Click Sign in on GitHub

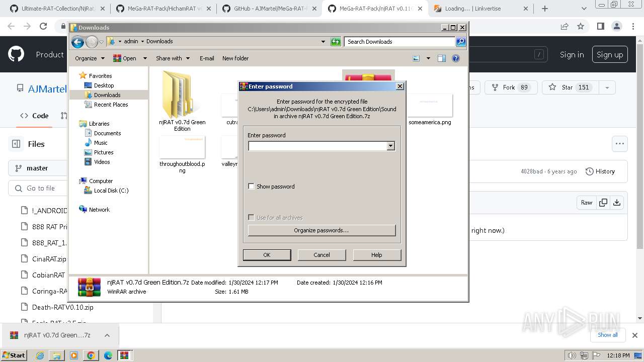572,55
